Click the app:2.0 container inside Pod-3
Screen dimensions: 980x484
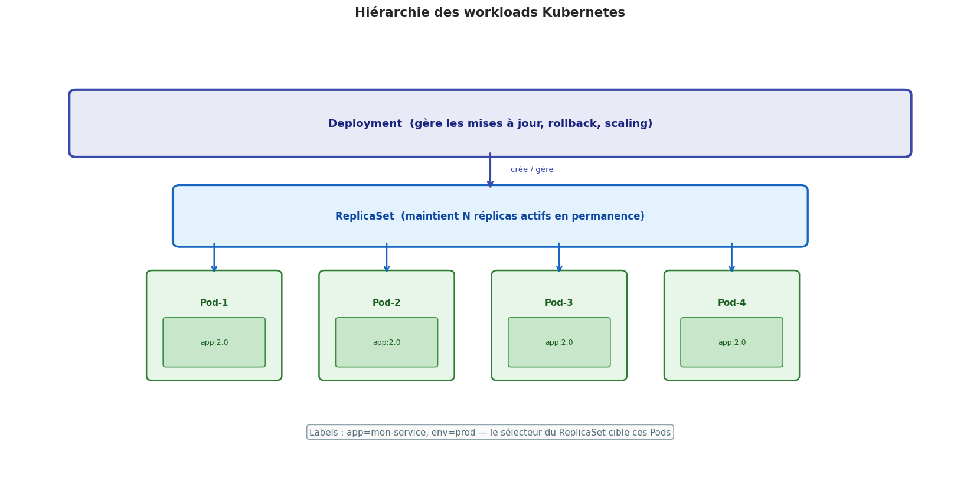(x=559, y=342)
